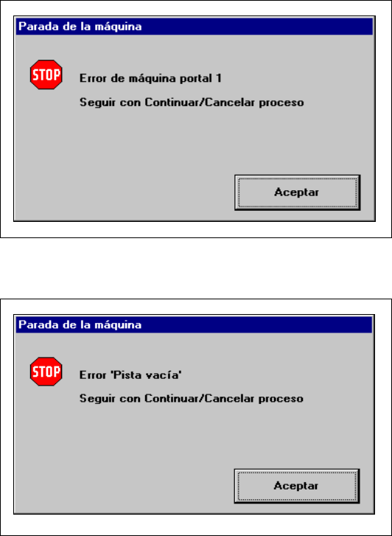Click 'Seguir con Continuar/Cancelar proceso' in the portal 1 dialog

(192, 102)
